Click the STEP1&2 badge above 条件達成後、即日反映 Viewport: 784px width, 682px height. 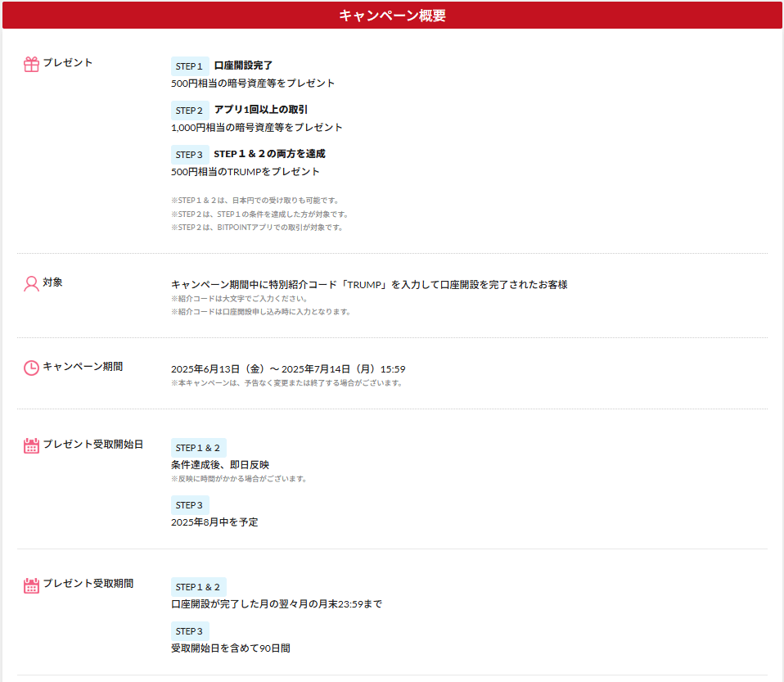coord(198,448)
